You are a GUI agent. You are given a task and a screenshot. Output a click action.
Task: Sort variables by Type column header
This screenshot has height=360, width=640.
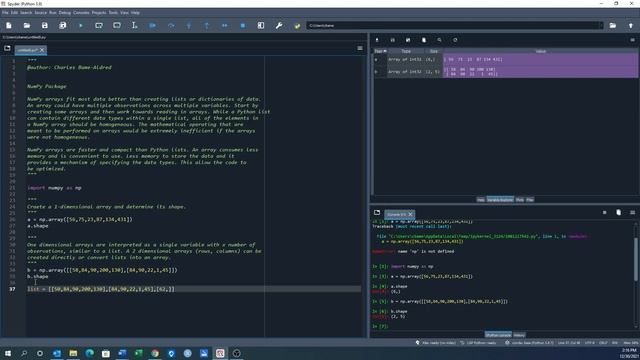point(406,51)
